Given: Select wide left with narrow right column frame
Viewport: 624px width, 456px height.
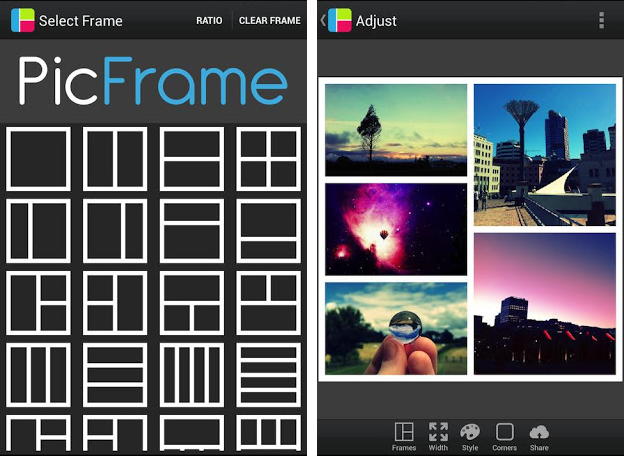Looking at the screenshot, I should (x=115, y=231).
